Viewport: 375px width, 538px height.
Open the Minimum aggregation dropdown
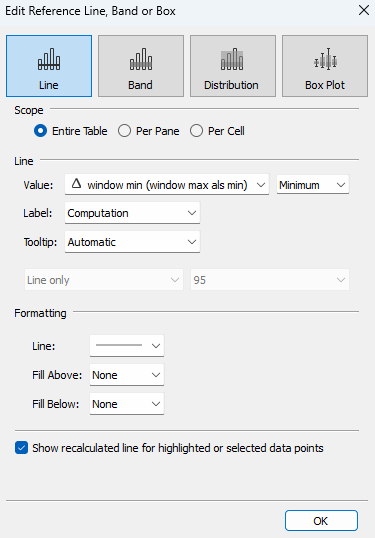pos(313,185)
